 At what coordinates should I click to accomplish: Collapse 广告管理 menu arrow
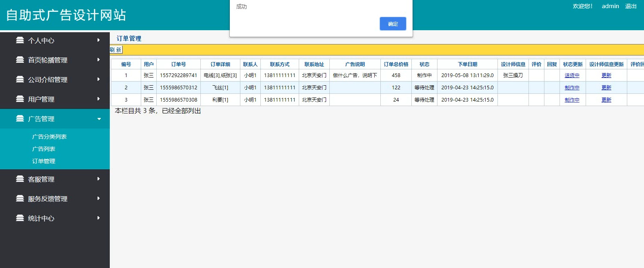pyautogui.click(x=99, y=119)
